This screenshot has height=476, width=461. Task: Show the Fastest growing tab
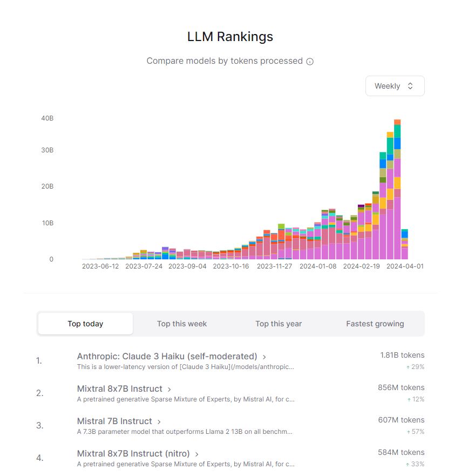click(x=375, y=324)
